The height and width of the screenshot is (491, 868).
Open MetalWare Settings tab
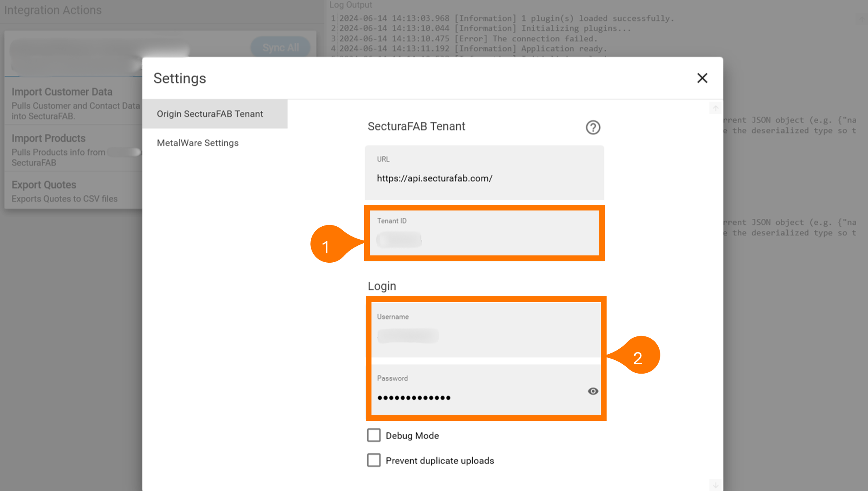point(198,143)
